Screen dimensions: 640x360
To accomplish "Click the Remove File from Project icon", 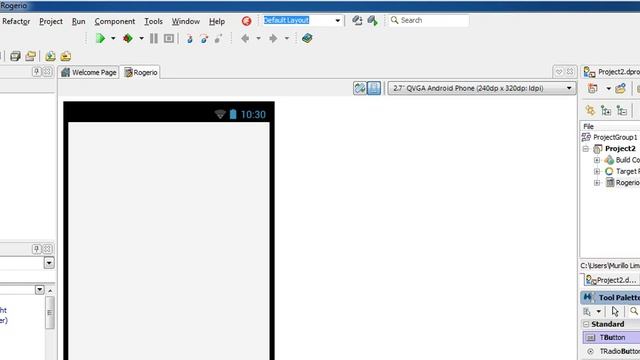I will coord(65,56).
